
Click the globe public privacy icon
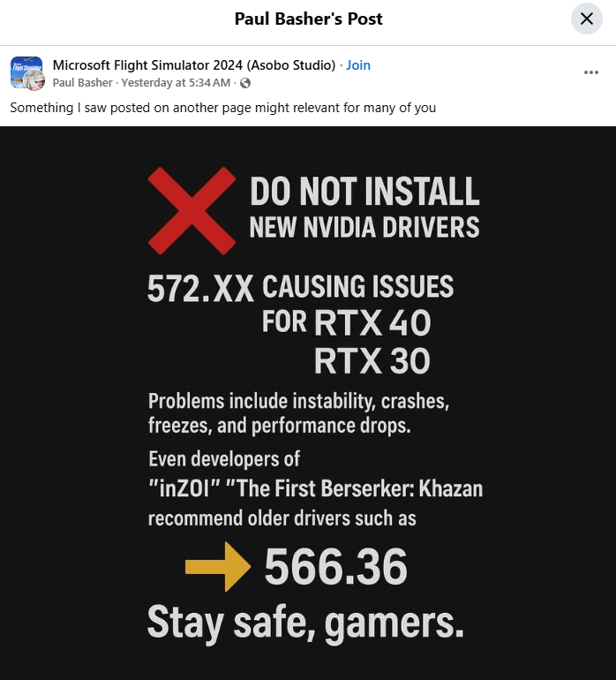pyautogui.click(x=245, y=83)
